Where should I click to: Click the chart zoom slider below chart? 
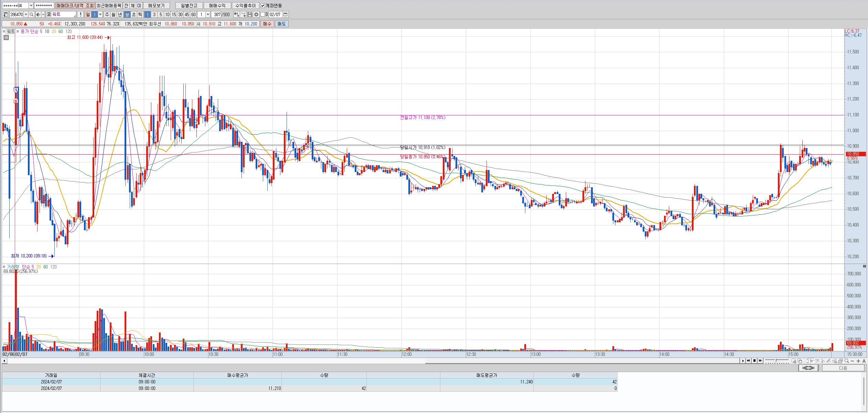tap(777, 361)
